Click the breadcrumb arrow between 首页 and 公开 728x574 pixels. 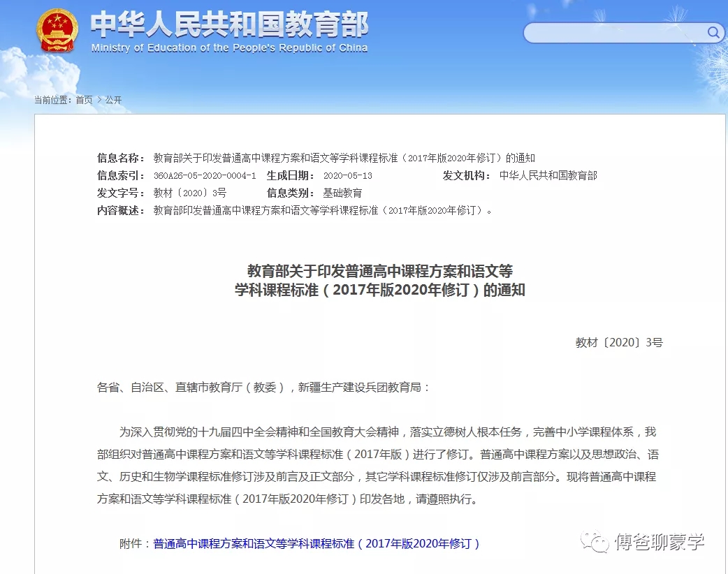coord(99,100)
